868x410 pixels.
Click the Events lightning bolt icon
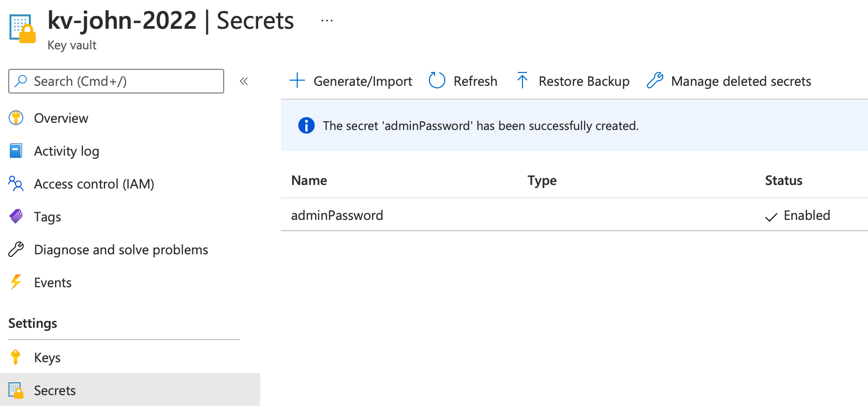tap(16, 282)
